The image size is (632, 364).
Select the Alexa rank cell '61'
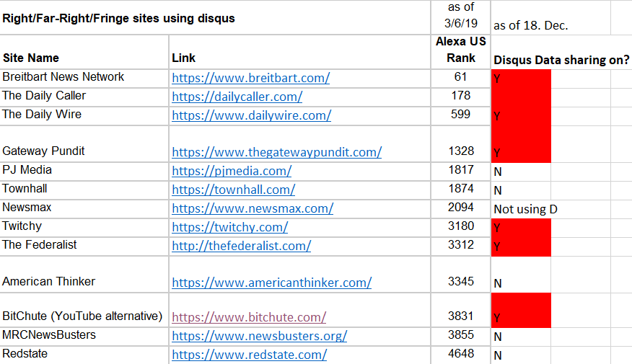point(461,78)
